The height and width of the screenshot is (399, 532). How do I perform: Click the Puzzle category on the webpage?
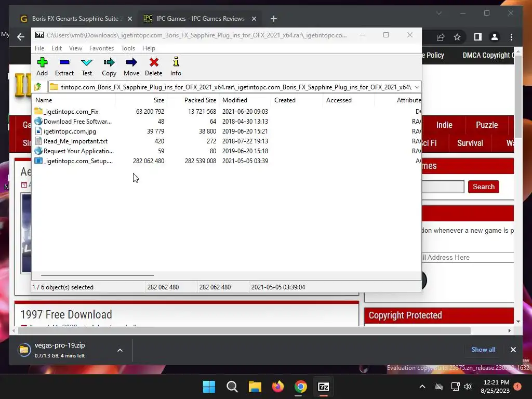click(487, 125)
